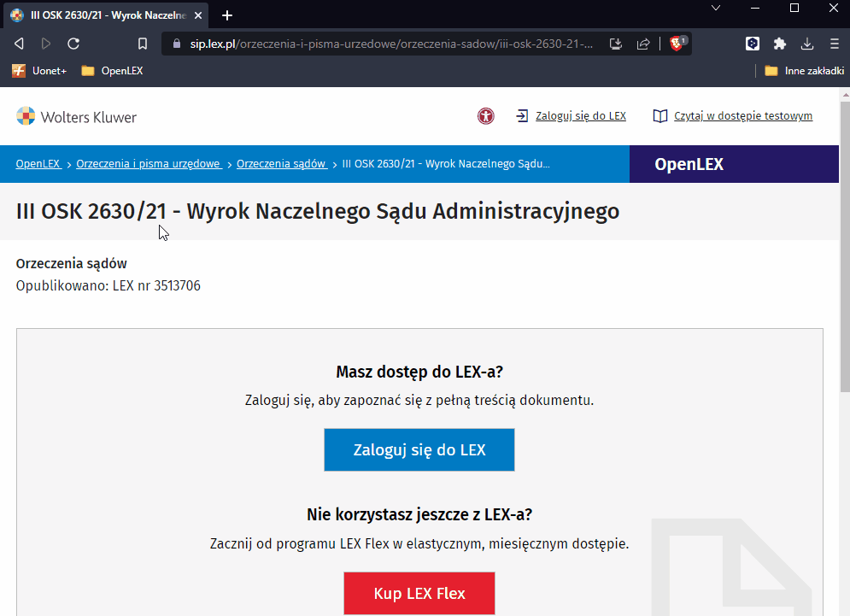The image size is (850, 616).
Task: Click the address bar URL field
Action: pyautogui.click(x=391, y=44)
